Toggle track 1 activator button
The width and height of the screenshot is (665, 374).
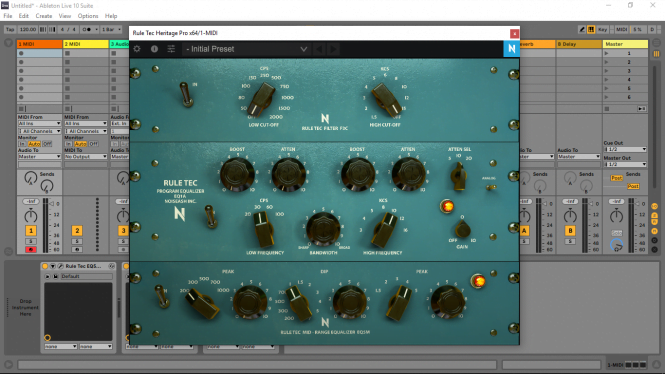tap(31, 231)
